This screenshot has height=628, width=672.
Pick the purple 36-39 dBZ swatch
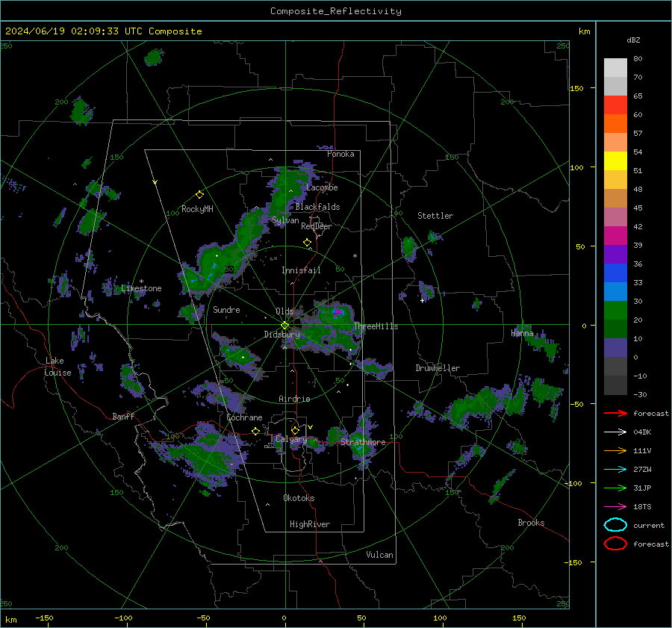tap(615, 255)
